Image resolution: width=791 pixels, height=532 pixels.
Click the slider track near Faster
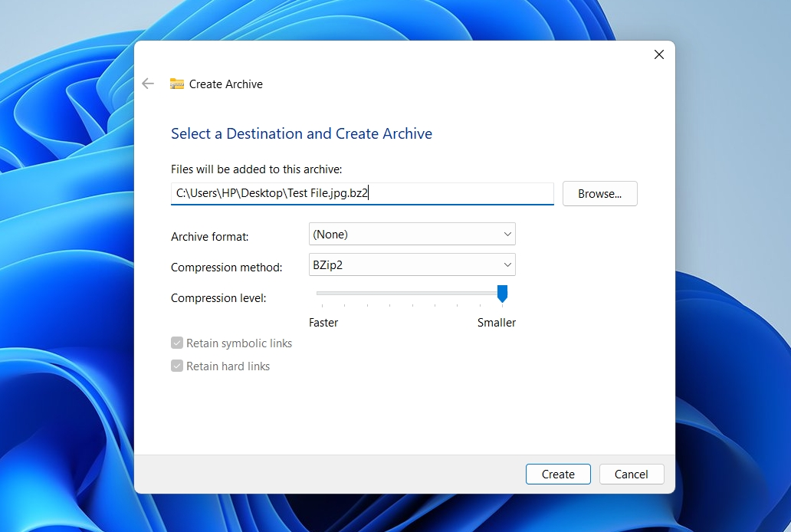click(x=330, y=293)
